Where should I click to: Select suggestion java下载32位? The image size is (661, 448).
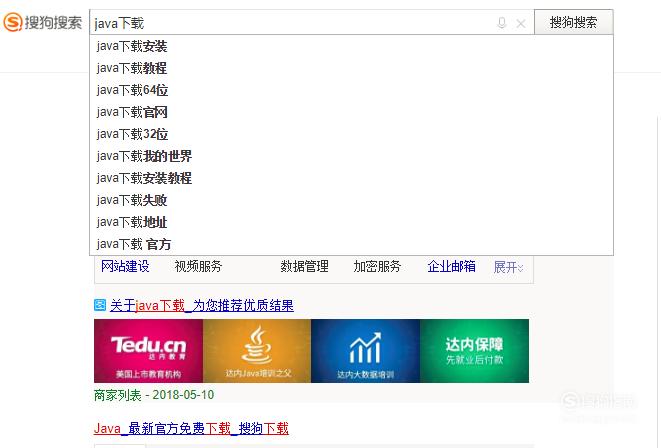pyautogui.click(x=351, y=134)
